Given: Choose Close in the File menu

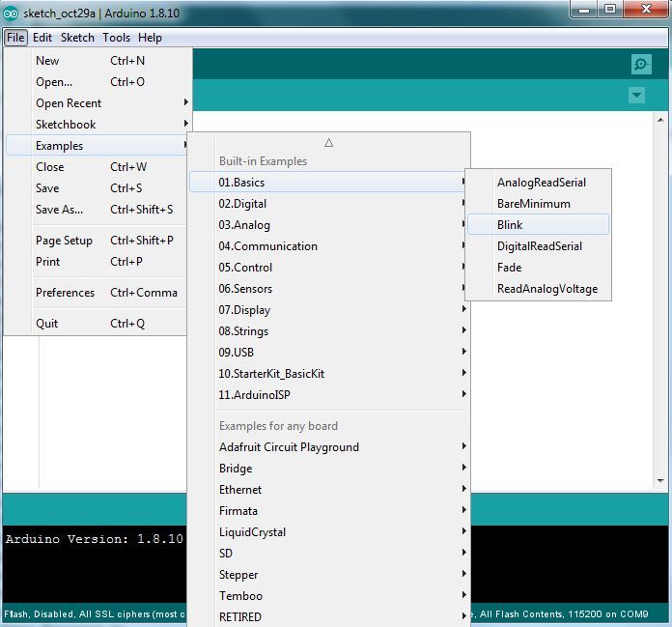Looking at the screenshot, I should [x=97, y=167].
